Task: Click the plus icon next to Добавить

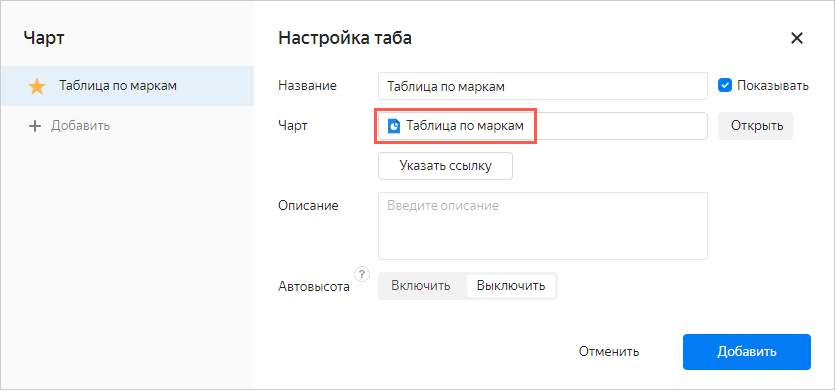Action: tap(35, 126)
